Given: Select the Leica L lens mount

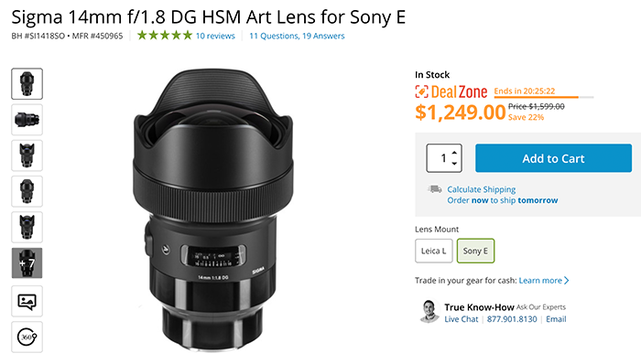Looking at the screenshot, I should [434, 251].
